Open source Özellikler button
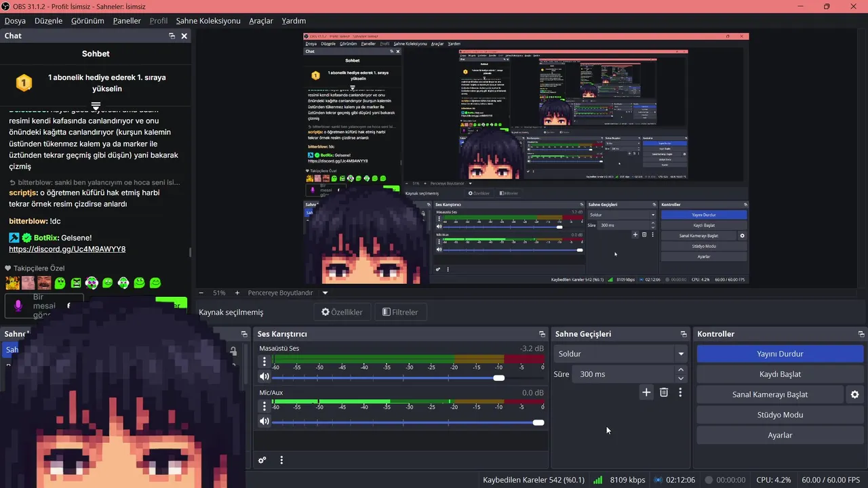This screenshot has height=488, width=868. click(x=342, y=312)
